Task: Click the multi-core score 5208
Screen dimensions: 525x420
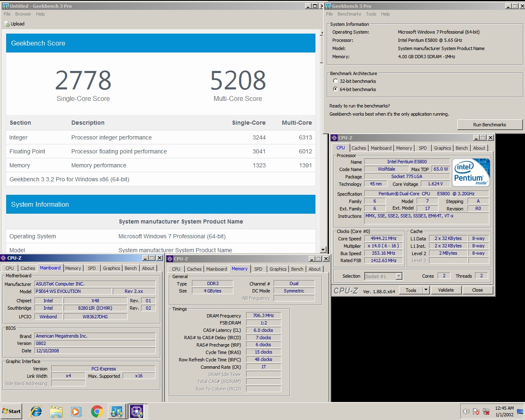Action: point(238,80)
